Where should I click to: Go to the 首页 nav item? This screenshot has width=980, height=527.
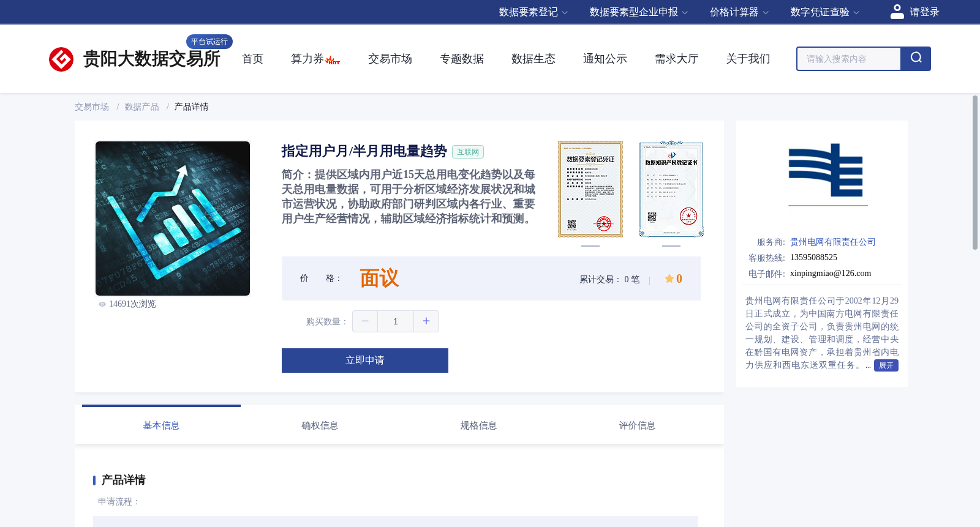pyautogui.click(x=252, y=59)
